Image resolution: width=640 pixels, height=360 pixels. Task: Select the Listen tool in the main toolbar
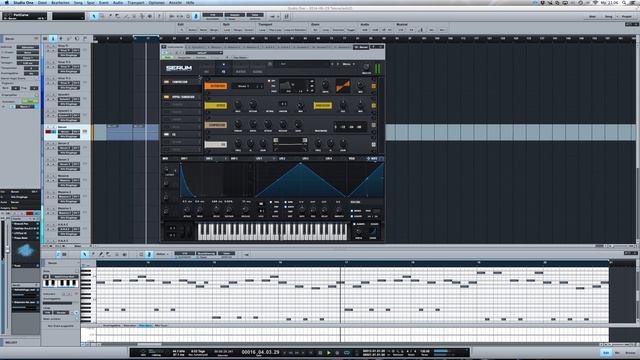point(150,16)
